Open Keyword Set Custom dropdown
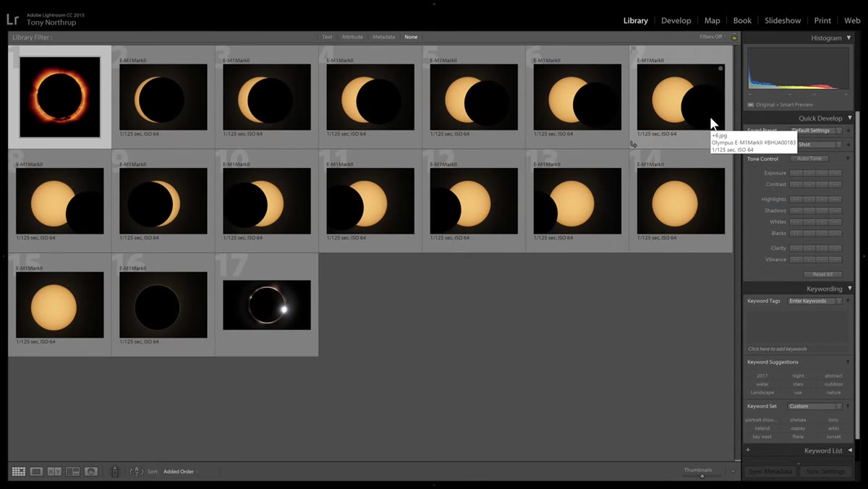 point(815,406)
